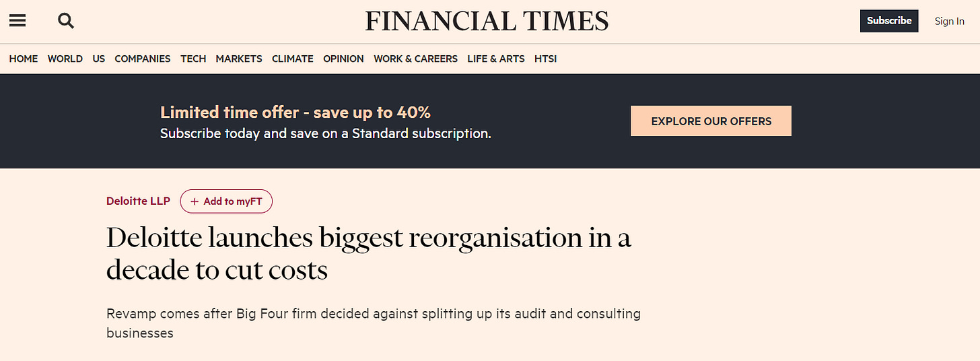Viewport: 980px width, 361px height.
Task: Select the US navigation item
Action: pyautogui.click(x=99, y=59)
